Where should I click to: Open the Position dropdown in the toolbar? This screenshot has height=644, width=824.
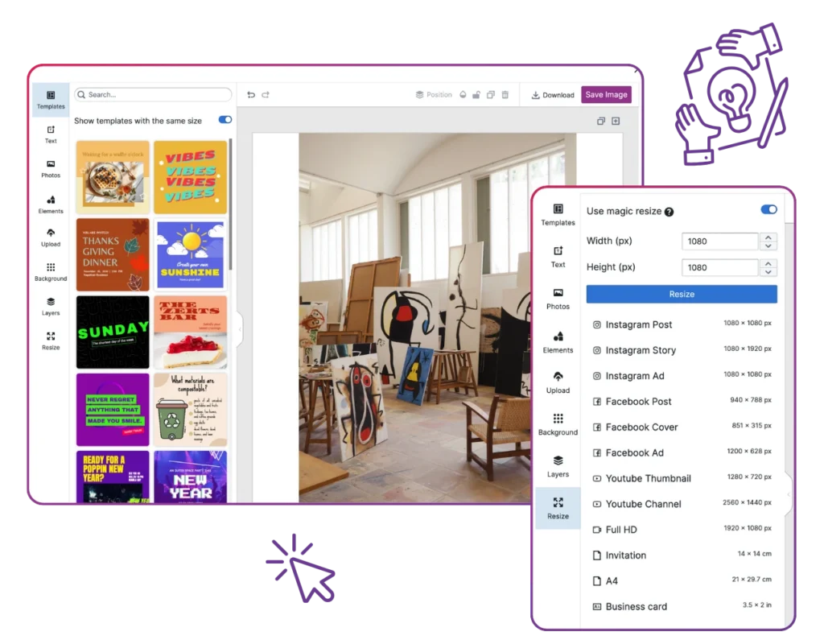tap(434, 95)
